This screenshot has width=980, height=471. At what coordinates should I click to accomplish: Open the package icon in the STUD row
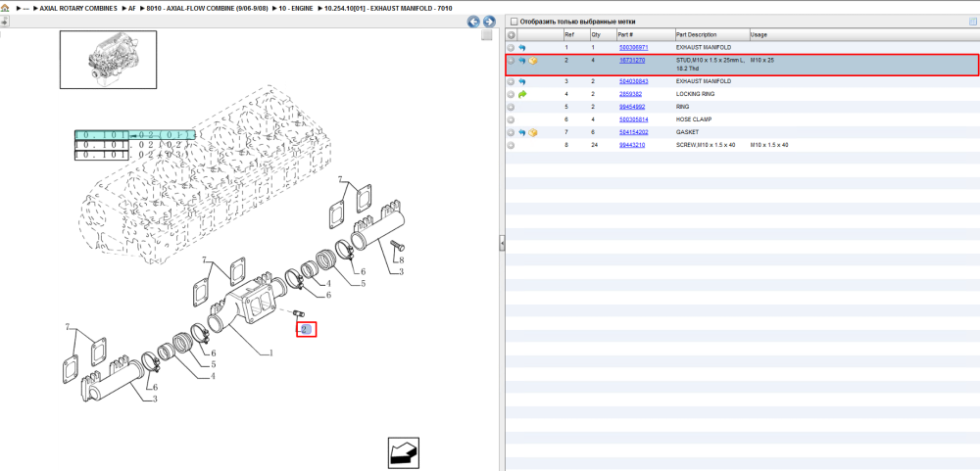click(533, 61)
